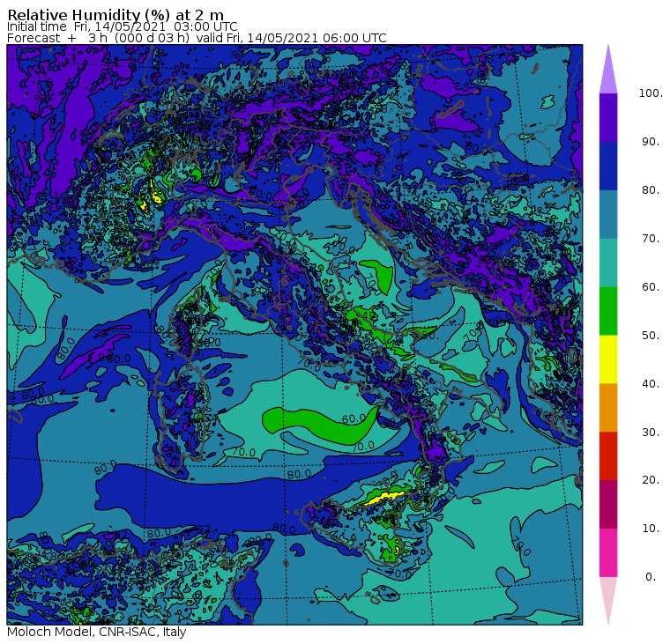
Task: Click the 'Forecast + 3 h' validity line
Action: (x=197, y=38)
